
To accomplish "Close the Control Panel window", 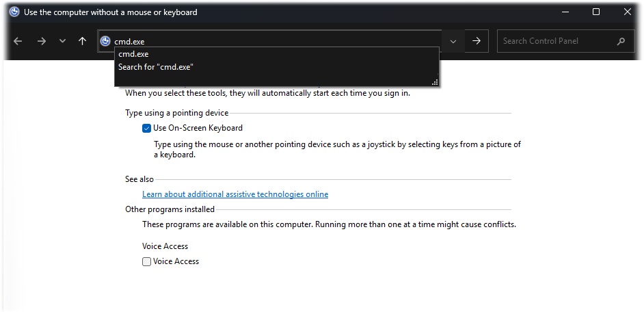I will point(627,12).
